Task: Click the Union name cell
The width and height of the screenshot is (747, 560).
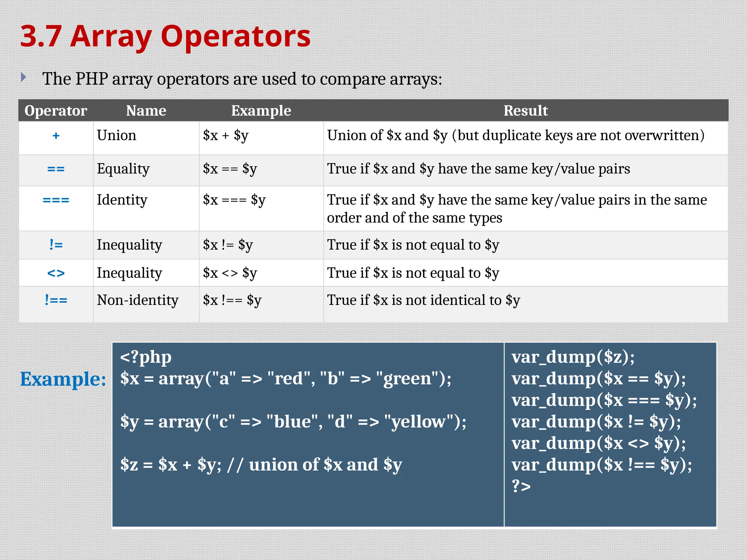Action: 116,136
